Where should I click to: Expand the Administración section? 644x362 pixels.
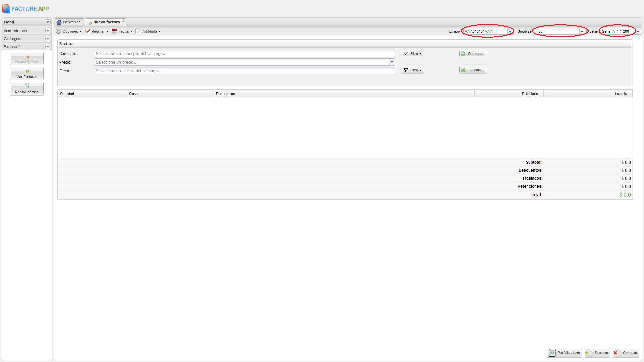click(x=48, y=31)
